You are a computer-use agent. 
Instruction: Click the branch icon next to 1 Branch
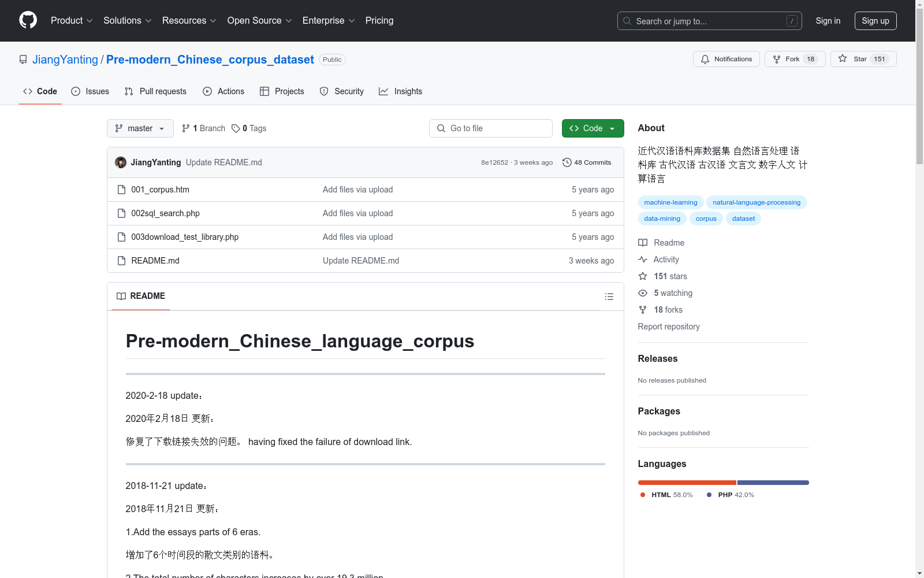pos(186,128)
